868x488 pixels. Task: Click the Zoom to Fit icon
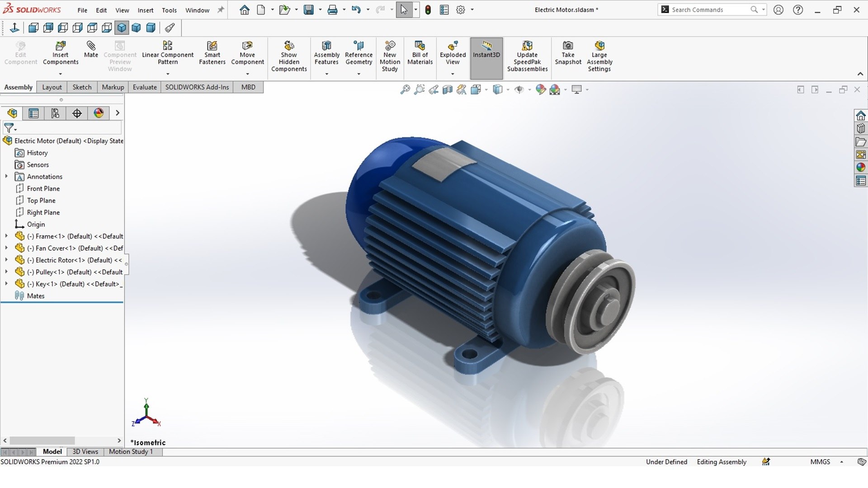click(x=405, y=89)
